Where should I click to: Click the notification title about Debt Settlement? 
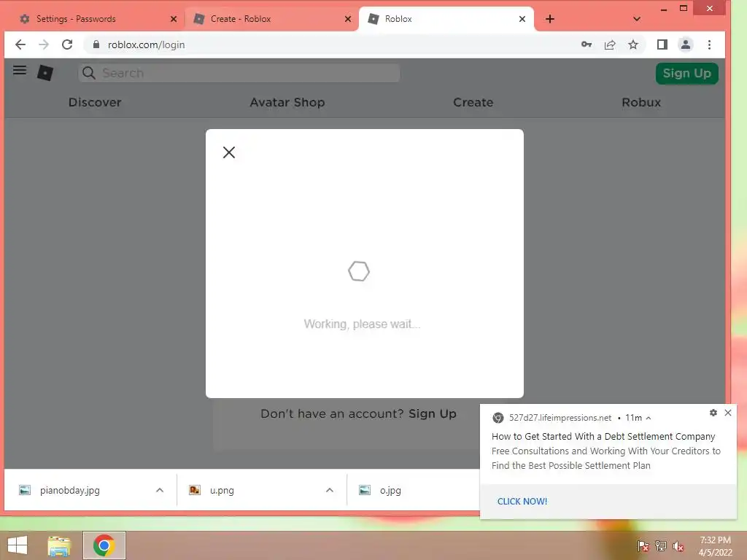point(603,437)
